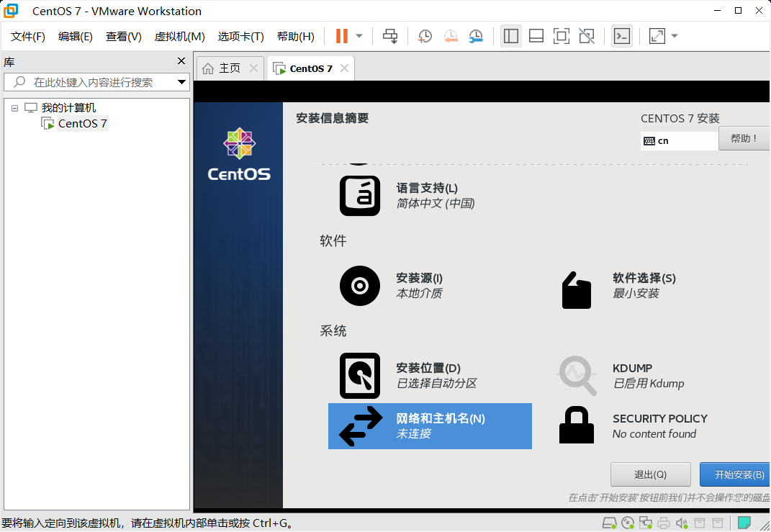Click the Send Ctrl+Alt+Del toolbar icon
This screenshot has width=771, height=532.
click(390, 36)
